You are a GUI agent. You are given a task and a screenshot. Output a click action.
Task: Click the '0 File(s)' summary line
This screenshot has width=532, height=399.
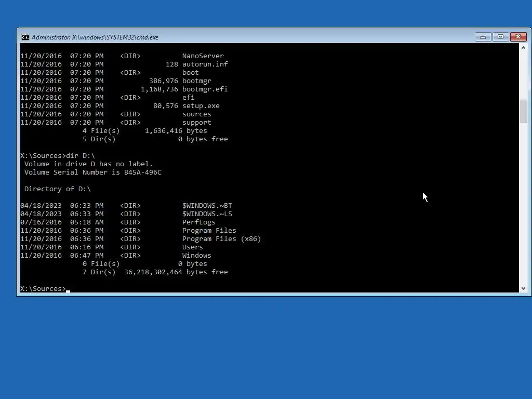click(x=144, y=263)
